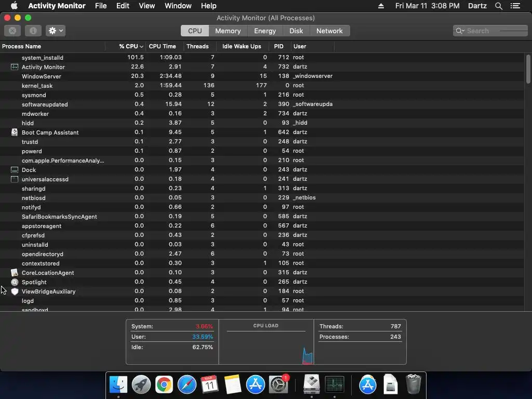This screenshot has width=532, height=399.
Task: Select the ViewBridgeAuxiliary shield icon
Action: pyautogui.click(x=15, y=291)
